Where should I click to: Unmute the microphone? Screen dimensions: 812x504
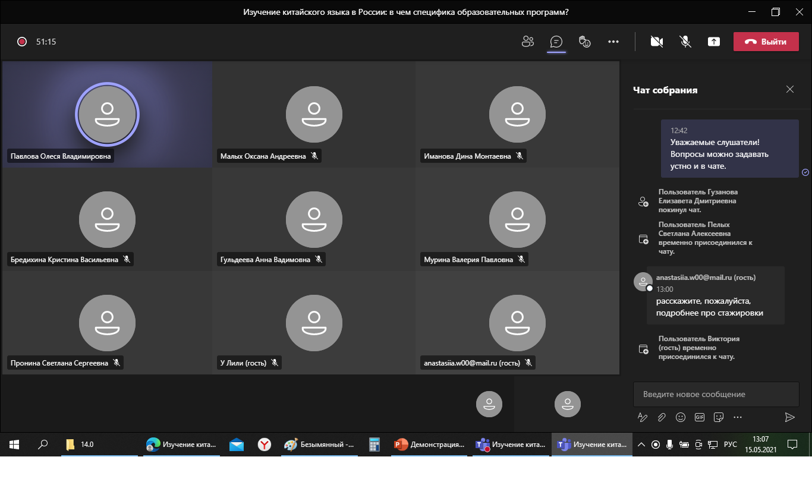[x=685, y=42]
